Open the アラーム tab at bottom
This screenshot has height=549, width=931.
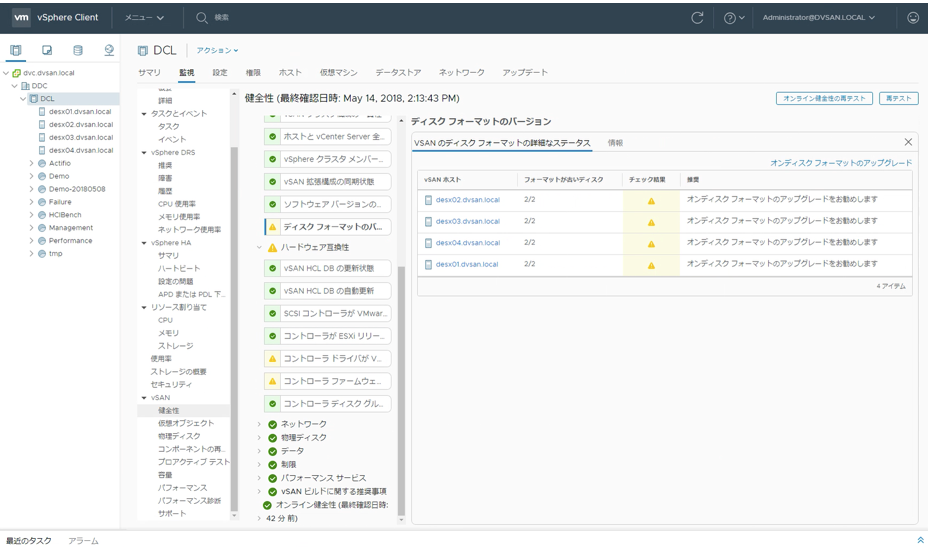(x=83, y=541)
